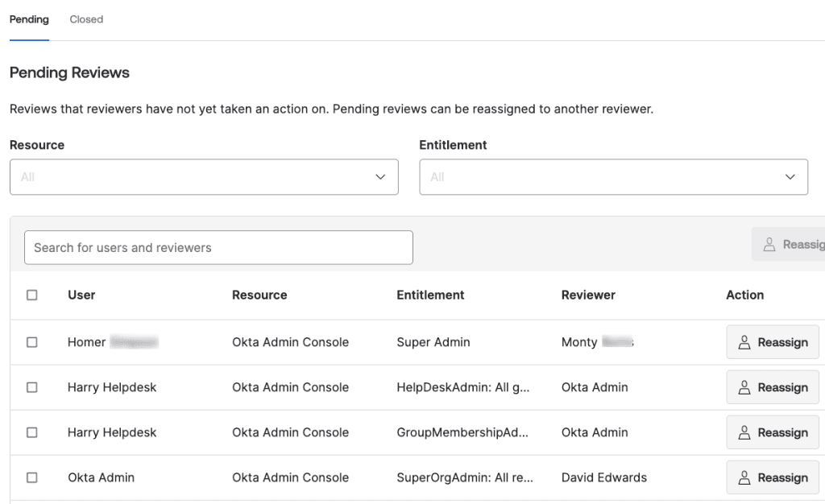Select the Harry Helpdesk HelpDeskAdmin row checkbox

[32, 387]
